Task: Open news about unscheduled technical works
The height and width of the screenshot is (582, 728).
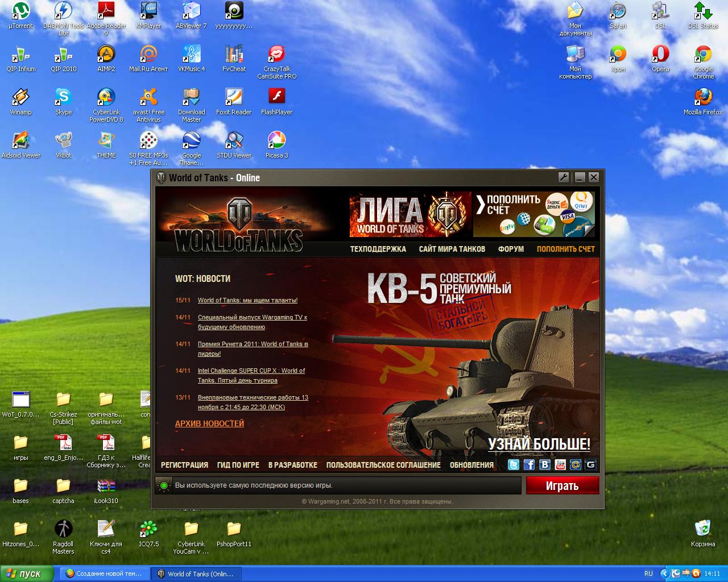Action: pos(253,402)
